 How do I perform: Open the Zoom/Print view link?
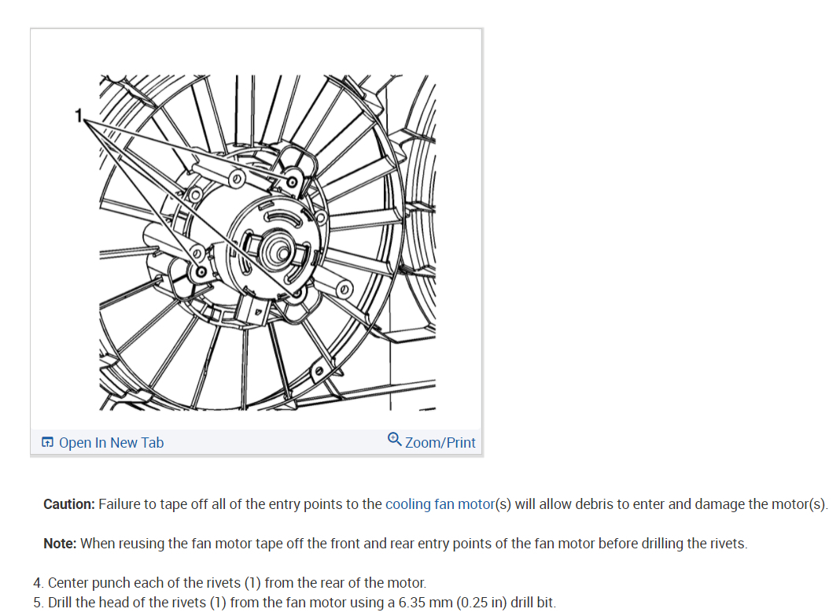pos(440,442)
